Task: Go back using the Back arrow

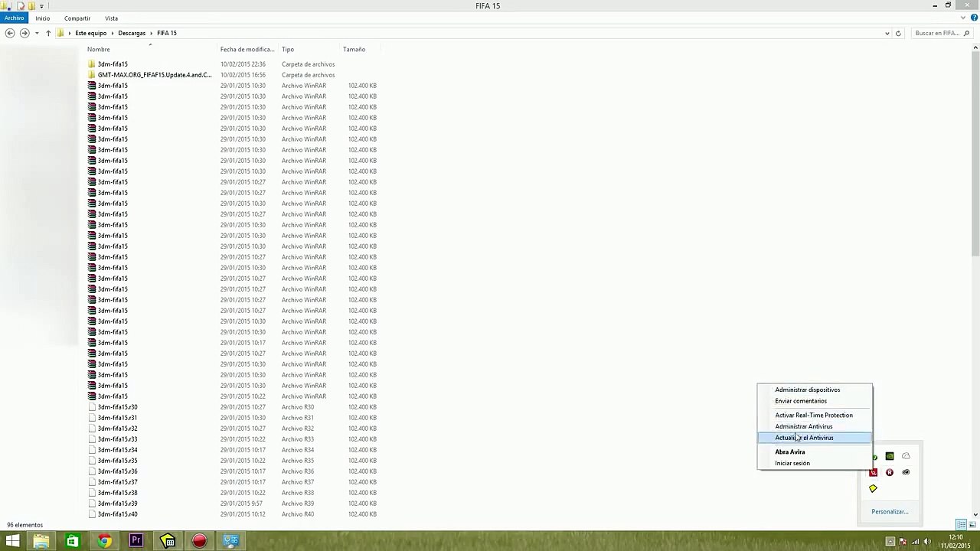Action: 9,33
